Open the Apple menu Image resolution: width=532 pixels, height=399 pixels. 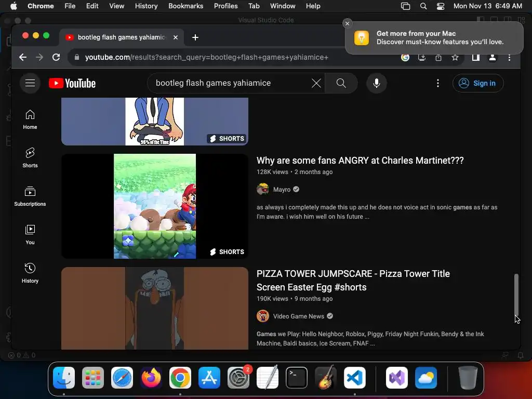click(x=14, y=6)
